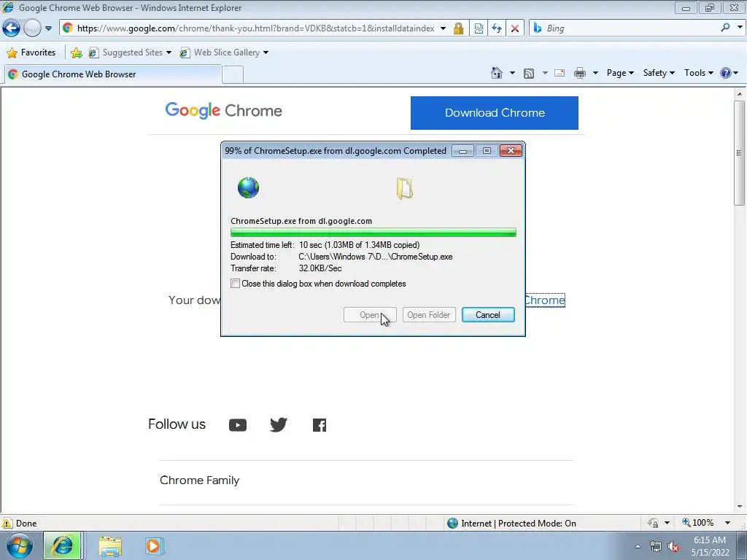747x560 pixels.
Task: Minimize the ChromeSetup download dialog
Action: [x=462, y=151]
